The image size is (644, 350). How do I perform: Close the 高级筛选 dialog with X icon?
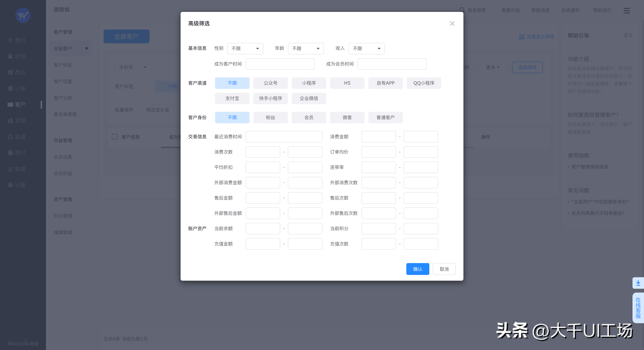tap(452, 24)
